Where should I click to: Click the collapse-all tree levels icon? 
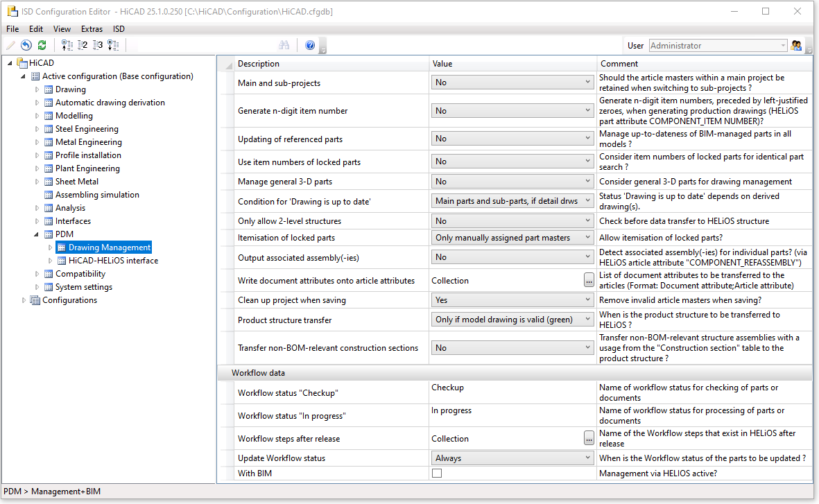(67, 46)
